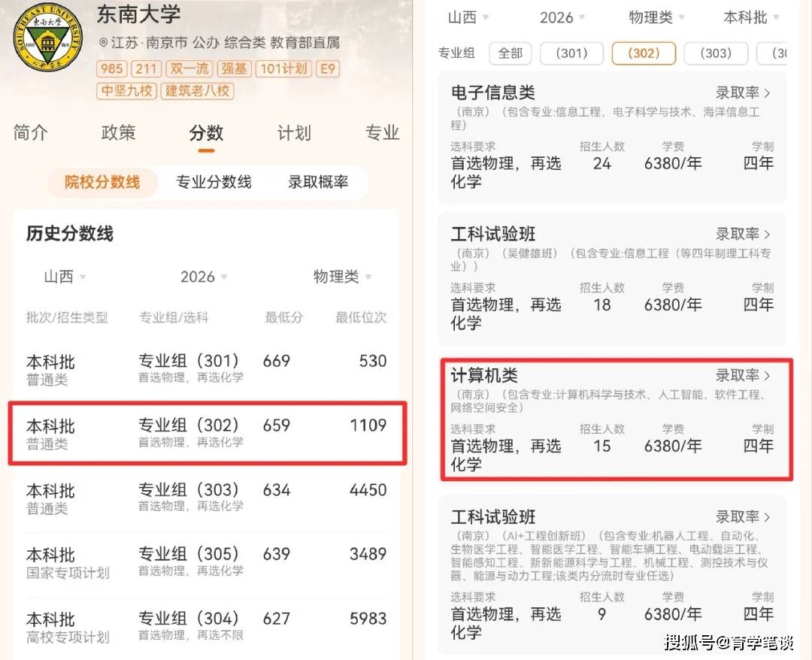Tap the 双一流 tag

189,69
